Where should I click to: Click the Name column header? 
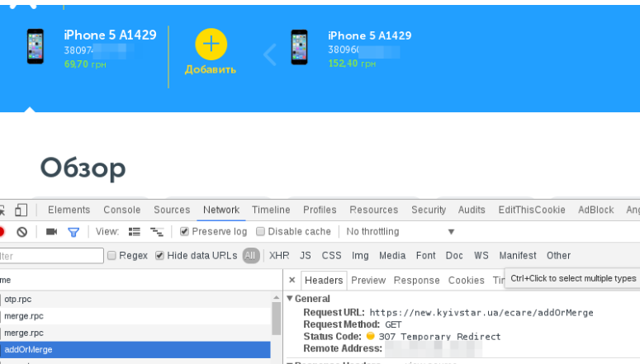click(x=141, y=280)
